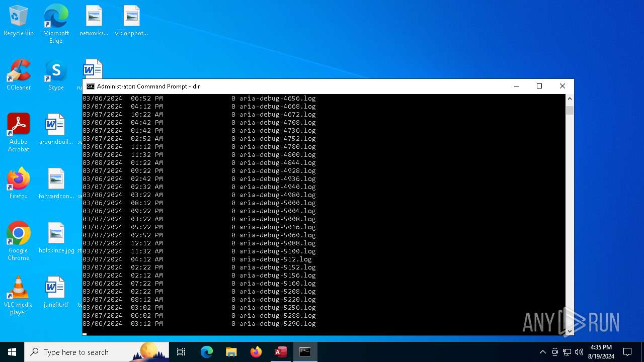The width and height of the screenshot is (644, 362).
Task: Open Skype desktop shortcut
Action: click(56, 75)
